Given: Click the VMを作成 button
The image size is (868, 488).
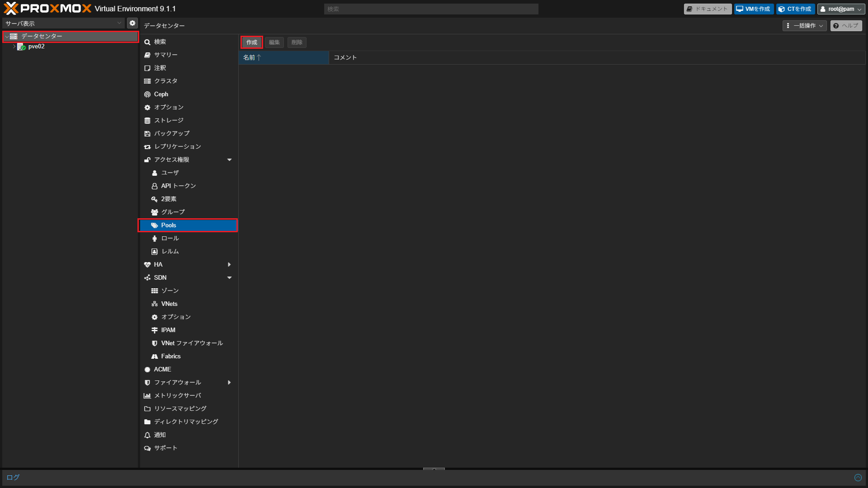Looking at the screenshot, I should (753, 9).
